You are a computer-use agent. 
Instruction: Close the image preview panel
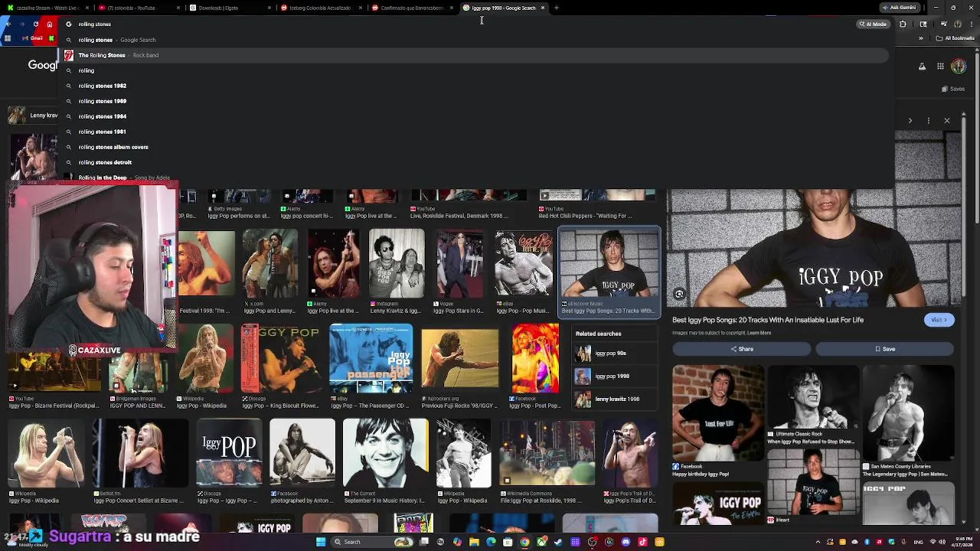947,120
